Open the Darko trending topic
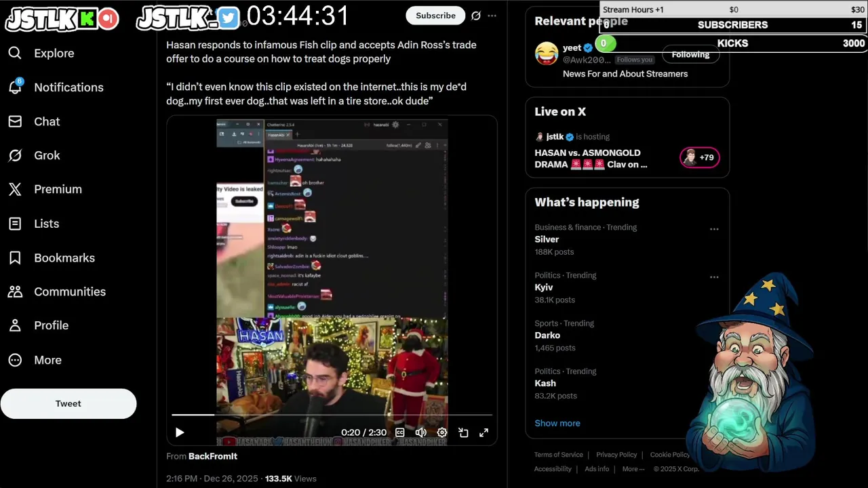The image size is (868, 488). [547, 335]
